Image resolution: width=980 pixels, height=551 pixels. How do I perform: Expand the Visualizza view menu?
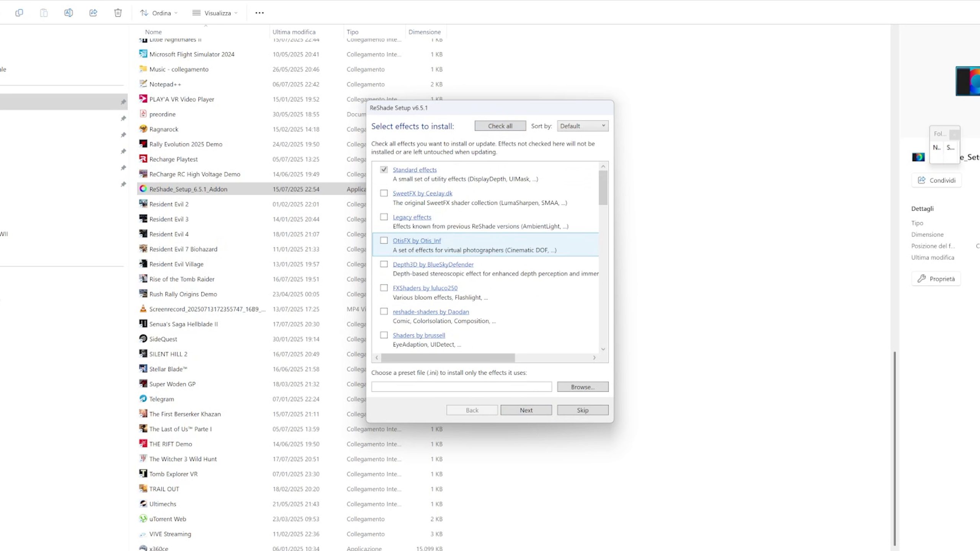215,13
